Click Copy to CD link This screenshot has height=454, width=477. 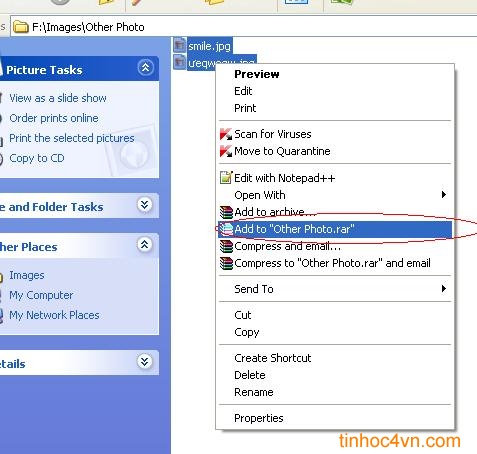[x=37, y=158]
